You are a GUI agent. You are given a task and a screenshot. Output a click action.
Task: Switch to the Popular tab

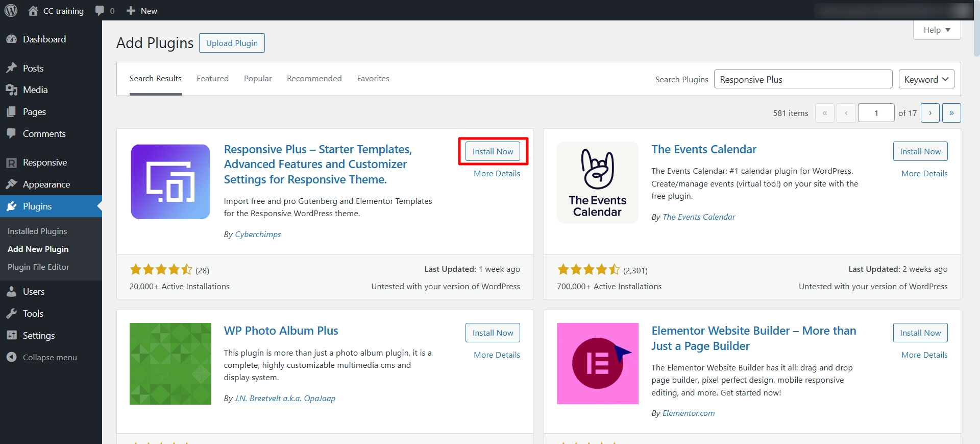point(258,79)
